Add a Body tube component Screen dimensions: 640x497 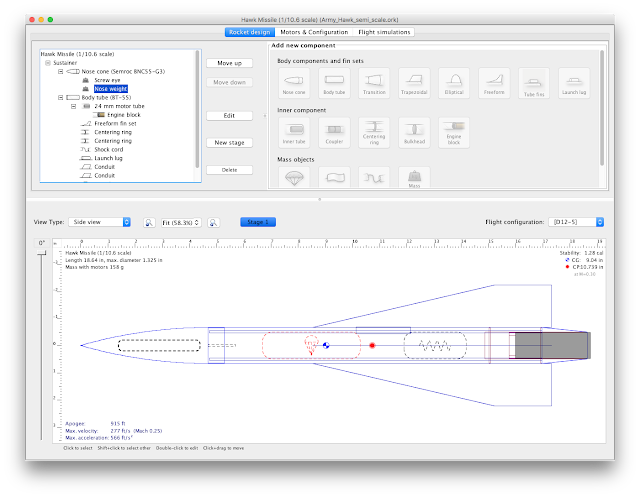click(x=334, y=83)
